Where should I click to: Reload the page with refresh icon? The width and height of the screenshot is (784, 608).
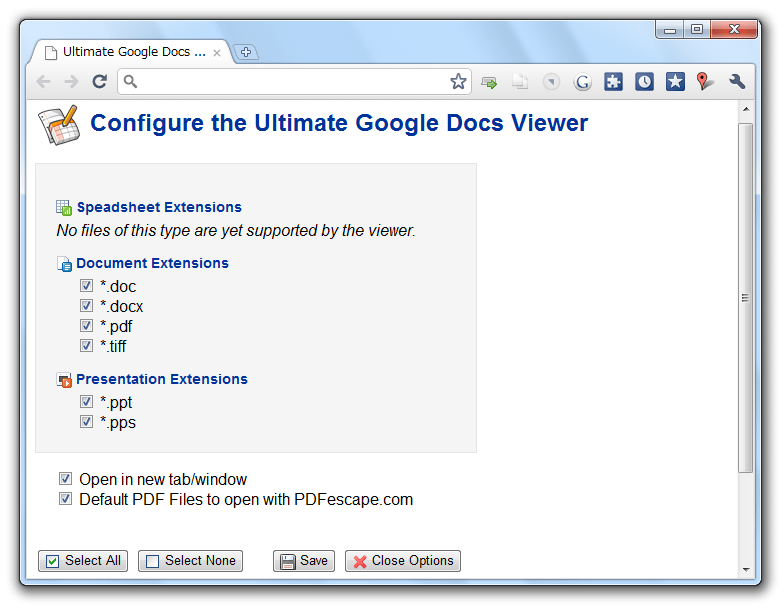[100, 82]
